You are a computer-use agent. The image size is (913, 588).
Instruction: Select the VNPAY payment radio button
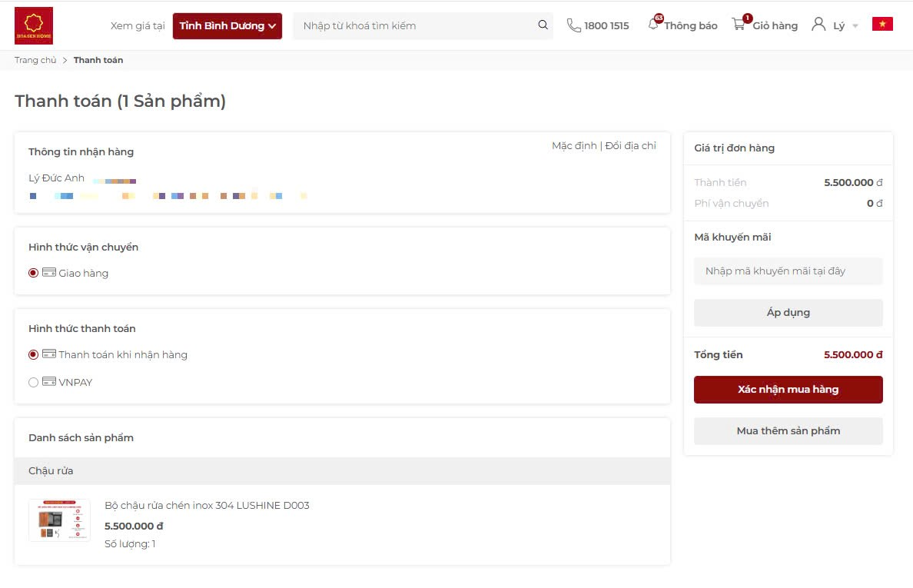pyautogui.click(x=33, y=383)
